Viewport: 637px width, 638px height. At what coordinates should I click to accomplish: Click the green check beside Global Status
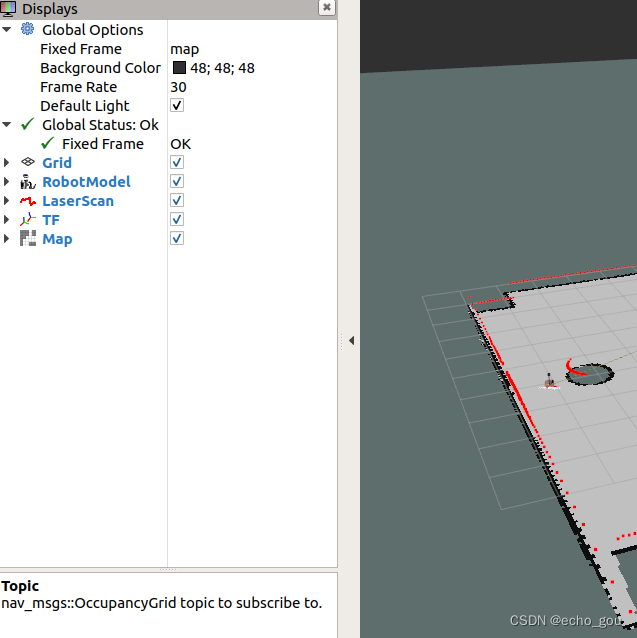click(x=27, y=124)
